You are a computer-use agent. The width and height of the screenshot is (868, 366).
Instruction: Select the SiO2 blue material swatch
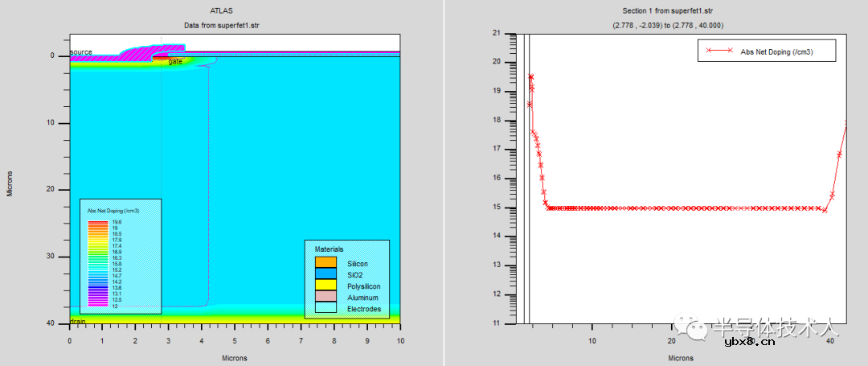click(x=325, y=274)
